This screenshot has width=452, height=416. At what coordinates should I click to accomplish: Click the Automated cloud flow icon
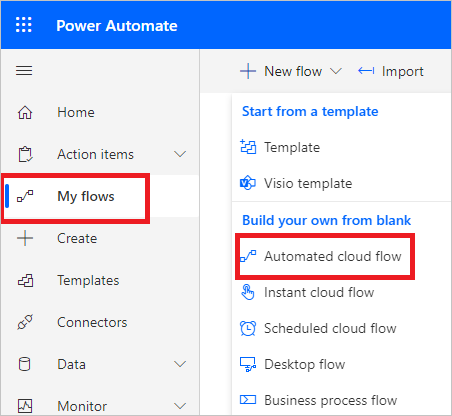tap(248, 256)
